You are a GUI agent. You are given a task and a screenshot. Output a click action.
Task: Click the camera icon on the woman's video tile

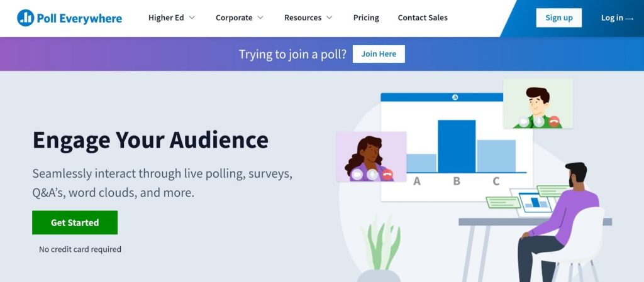coord(357,175)
